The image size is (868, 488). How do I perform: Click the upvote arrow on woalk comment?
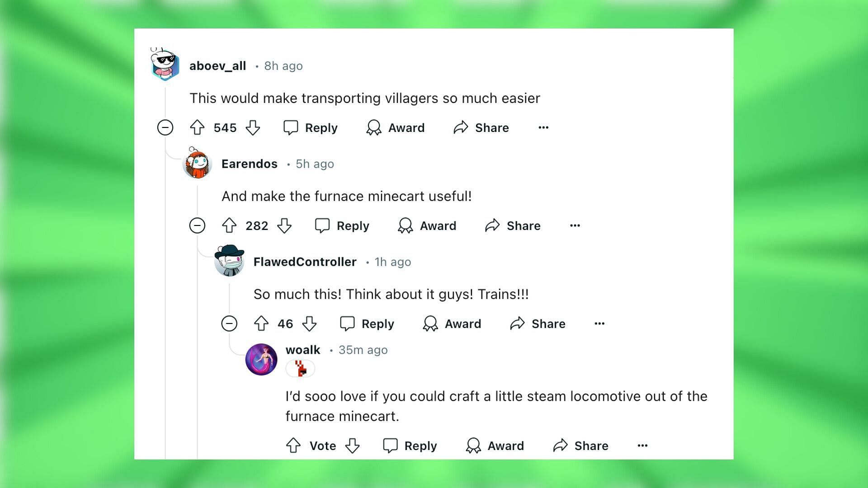[x=294, y=445]
